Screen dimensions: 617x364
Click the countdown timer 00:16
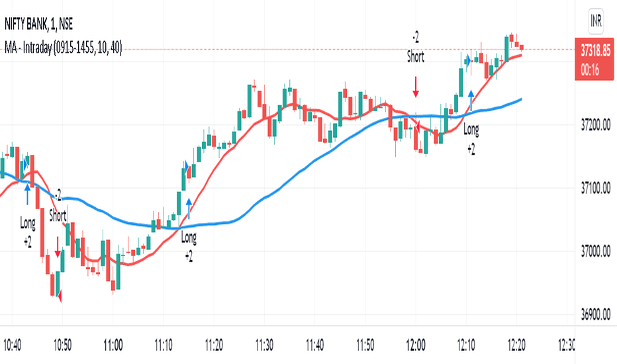coord(590,70)
